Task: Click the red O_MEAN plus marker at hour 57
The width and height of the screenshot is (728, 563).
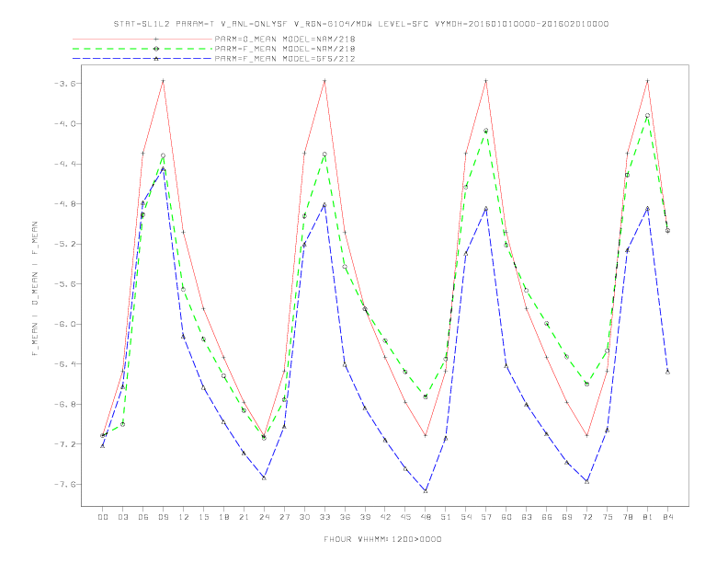Action: 486,81
